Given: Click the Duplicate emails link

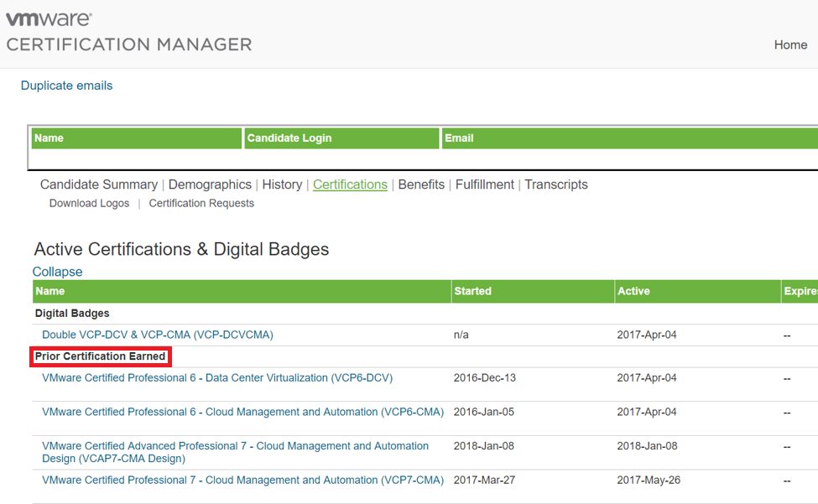Looking at the screenshot, I should pos(66,86).
